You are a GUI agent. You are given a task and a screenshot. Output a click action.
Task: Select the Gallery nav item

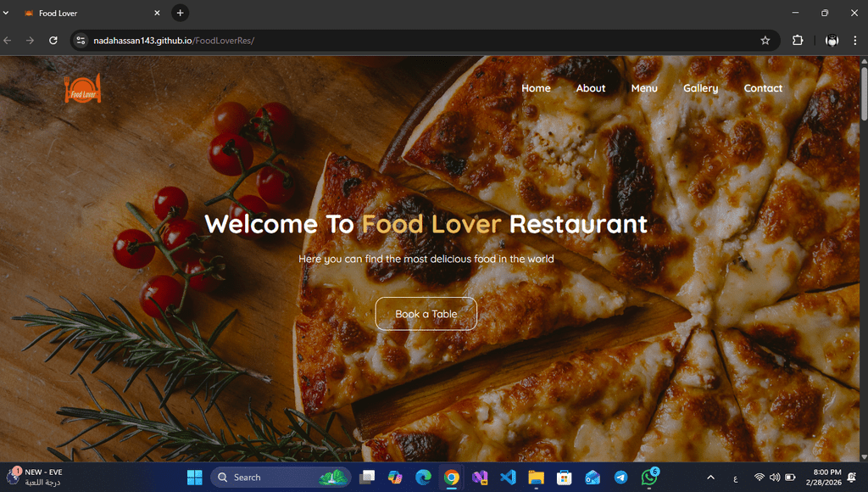click(x=700, y=88)
